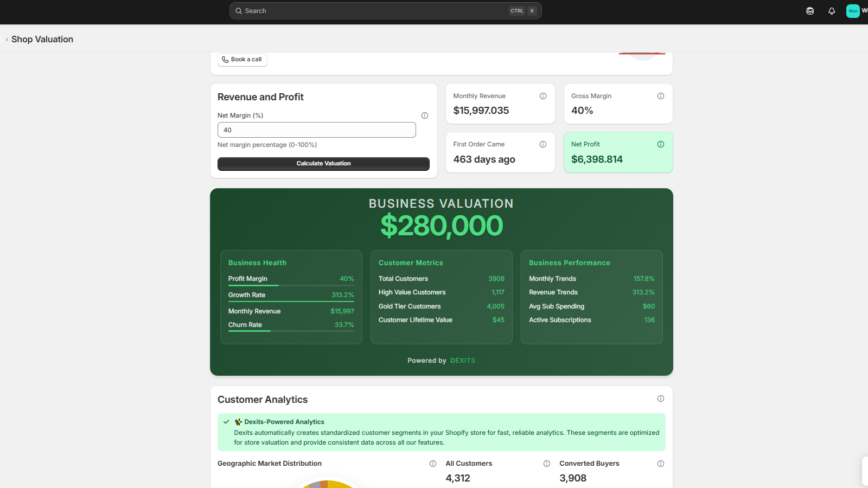Click the Monthly Trends 157.8% value

644,279
